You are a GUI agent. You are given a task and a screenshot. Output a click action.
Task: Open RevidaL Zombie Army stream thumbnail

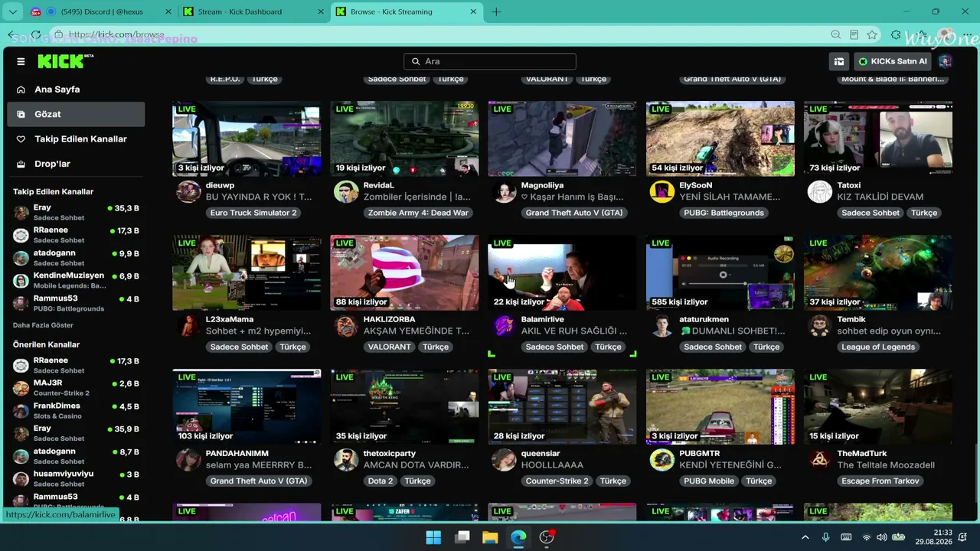tap(404, 139)
